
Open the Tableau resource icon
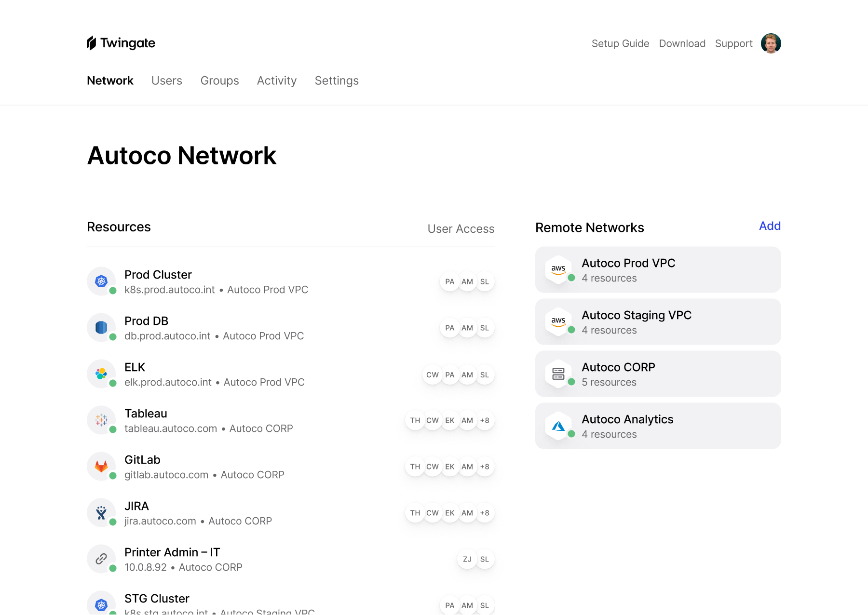tap(101, 420)
